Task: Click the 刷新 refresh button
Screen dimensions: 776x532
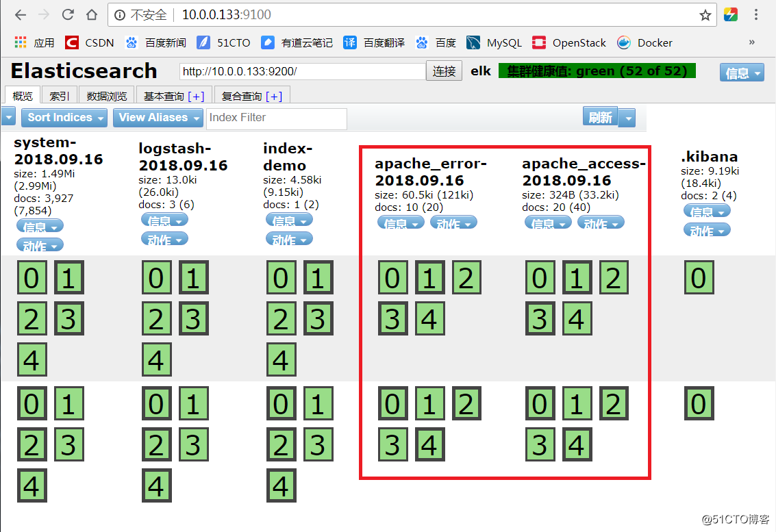Action: [600, 117]
